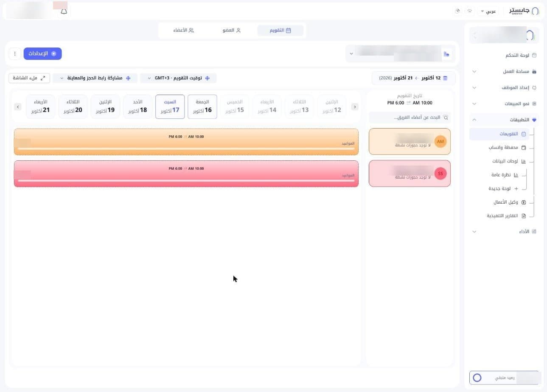This screenshot has height=392, width=547.
Task: Click the red appointments timeline bar
Action: [186, 174]
